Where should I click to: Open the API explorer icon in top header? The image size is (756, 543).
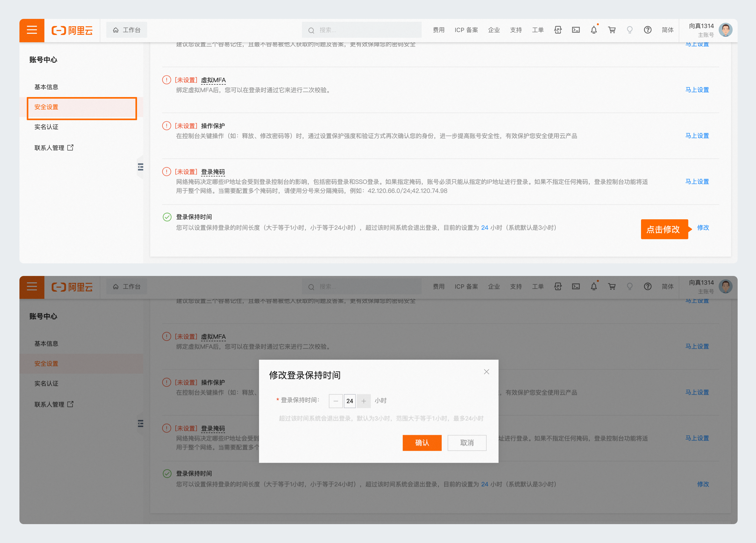point(558,30)
